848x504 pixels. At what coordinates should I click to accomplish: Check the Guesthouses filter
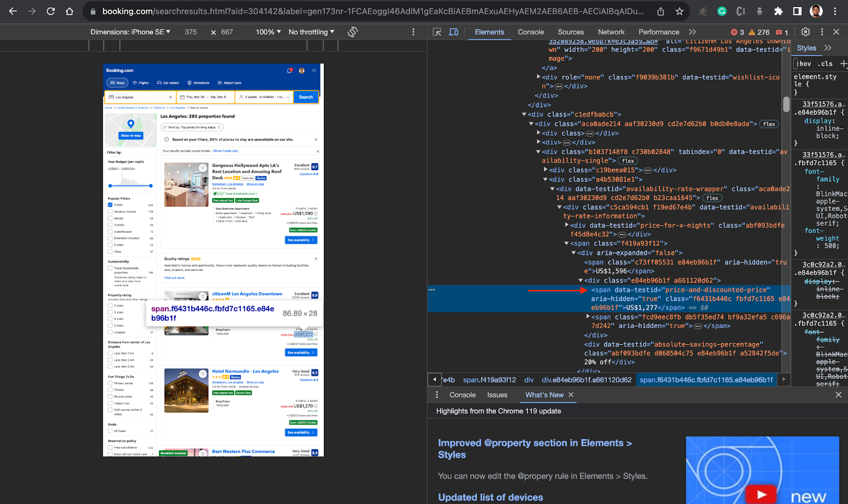110,232
